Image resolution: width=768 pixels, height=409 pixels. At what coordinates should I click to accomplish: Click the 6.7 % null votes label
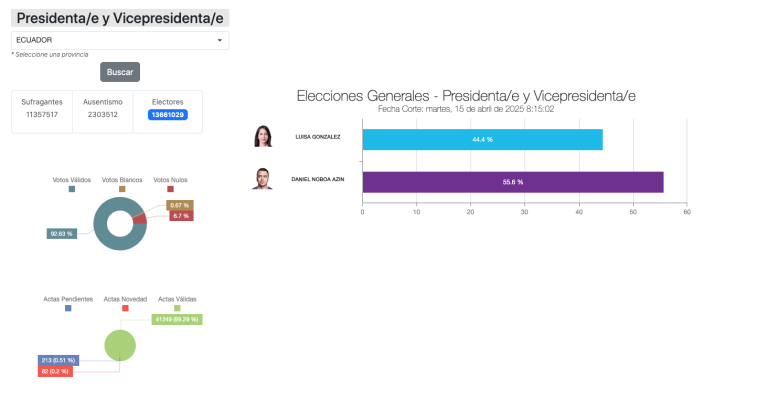(181, 216)
